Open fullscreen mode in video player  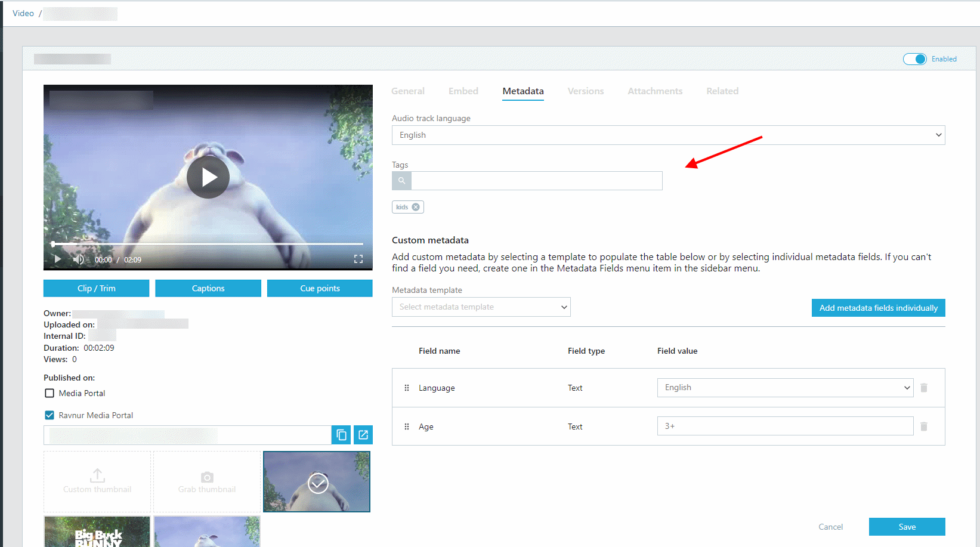358,259
